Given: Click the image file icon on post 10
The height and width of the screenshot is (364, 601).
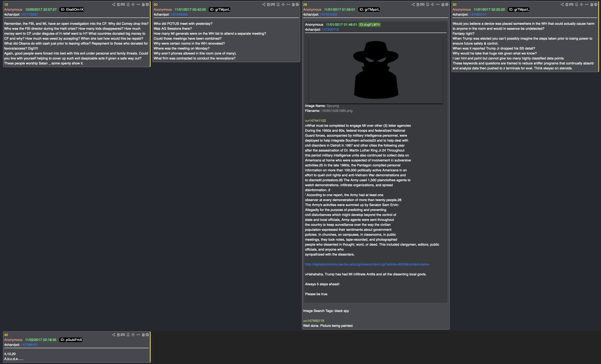Looking at the screenshot, I should [x=128, y=4].
